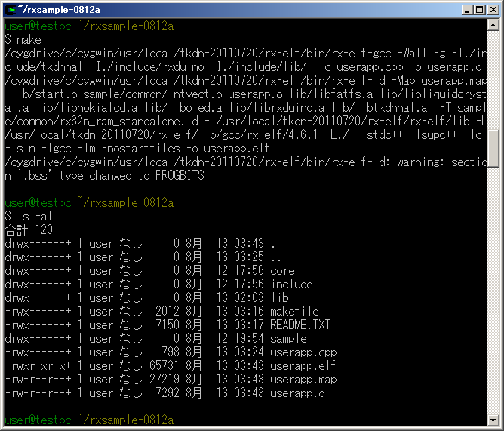Click the vertical scrollbar thumb

493,147
